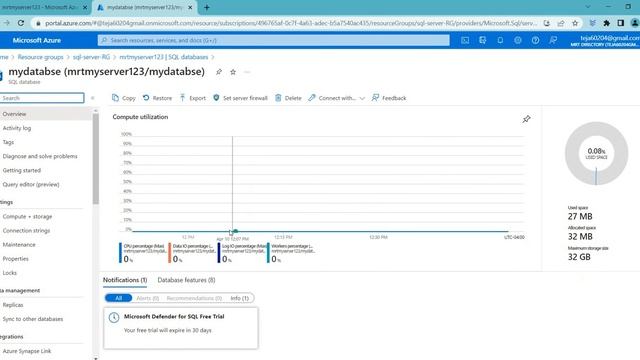Click the Feedback toolbar button
The height and width of the screenshot is (360, 640).
coord(389,98)
